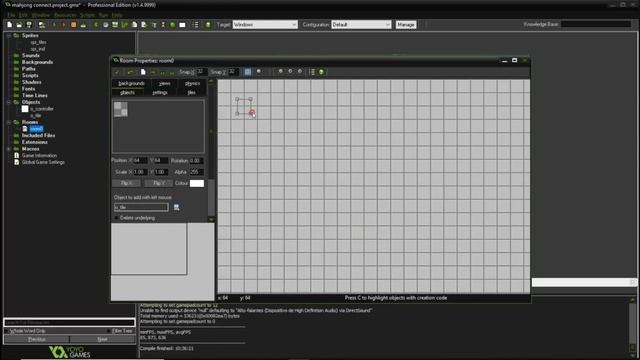Open the File menu

pyautogui.click(x=11, y=15)
